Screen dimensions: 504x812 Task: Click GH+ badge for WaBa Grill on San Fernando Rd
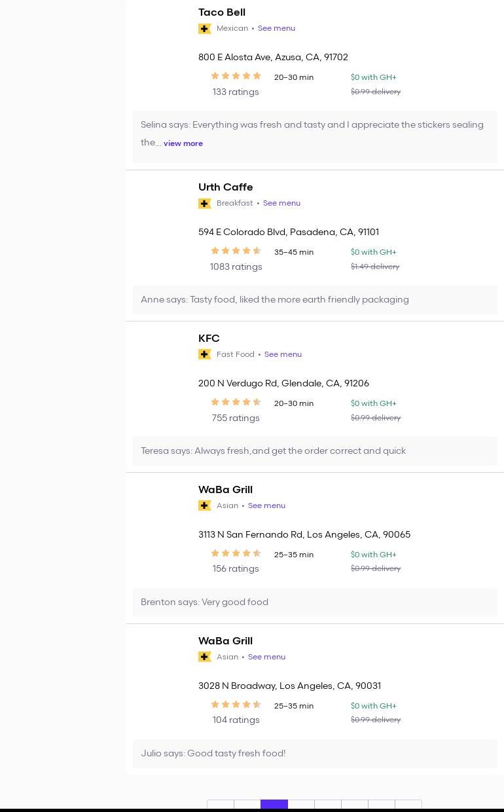click(205, 506)
